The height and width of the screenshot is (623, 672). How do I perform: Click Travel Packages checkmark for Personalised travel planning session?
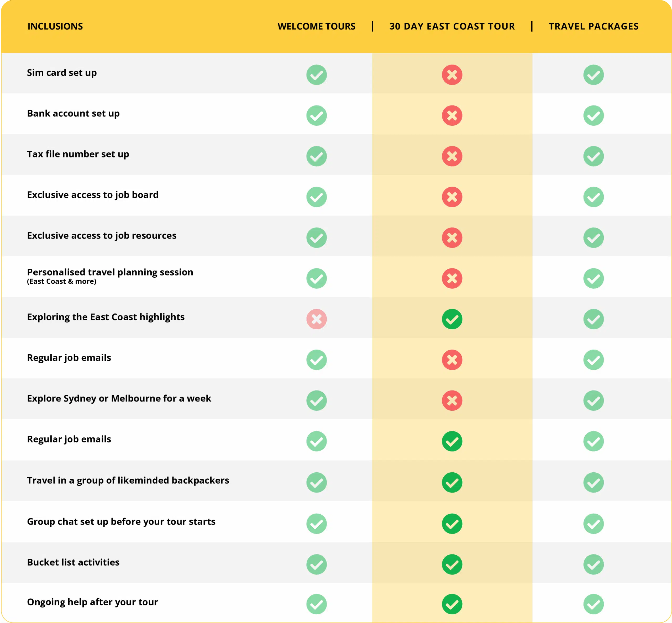[594, 278]
